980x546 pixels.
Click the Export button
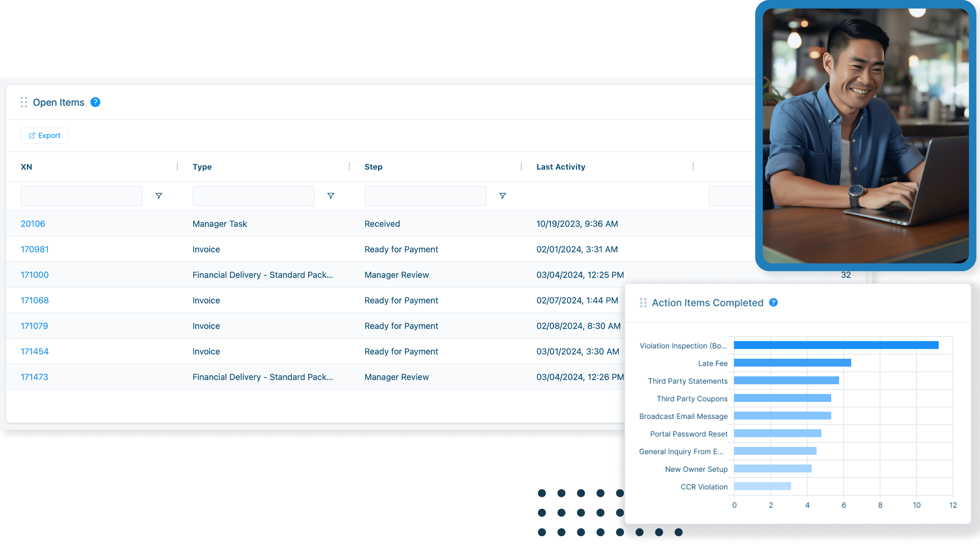pos(45,136)
